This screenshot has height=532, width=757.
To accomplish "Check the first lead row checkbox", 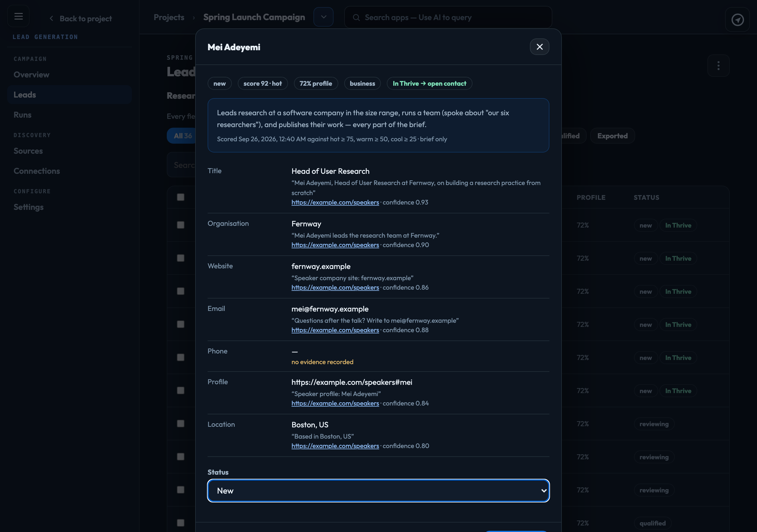I will click(x=180, y=225).
